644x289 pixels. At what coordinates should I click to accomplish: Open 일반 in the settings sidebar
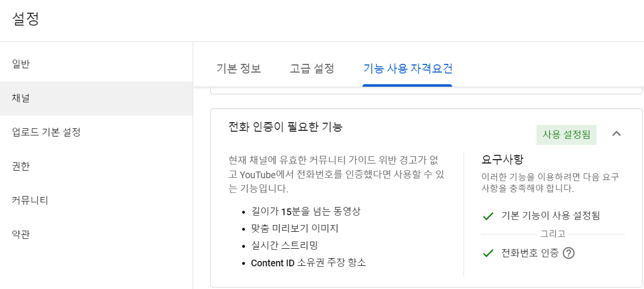coord(21,64)
